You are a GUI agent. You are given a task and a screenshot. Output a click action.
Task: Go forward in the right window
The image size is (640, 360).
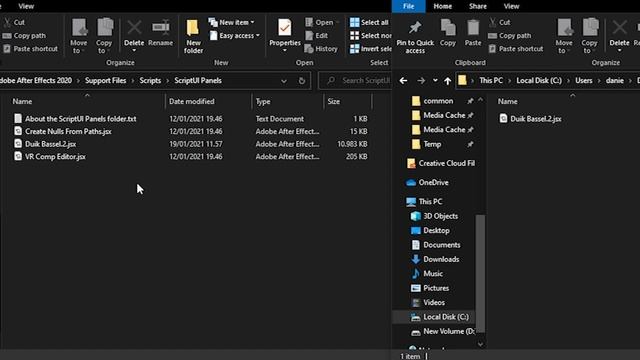coord(421,81)
